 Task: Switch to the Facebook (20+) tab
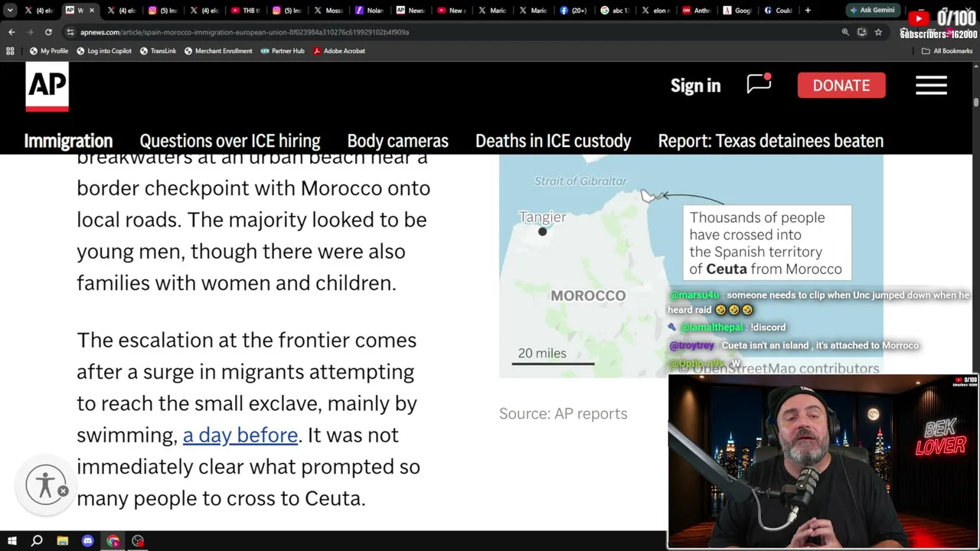point(575,11)
